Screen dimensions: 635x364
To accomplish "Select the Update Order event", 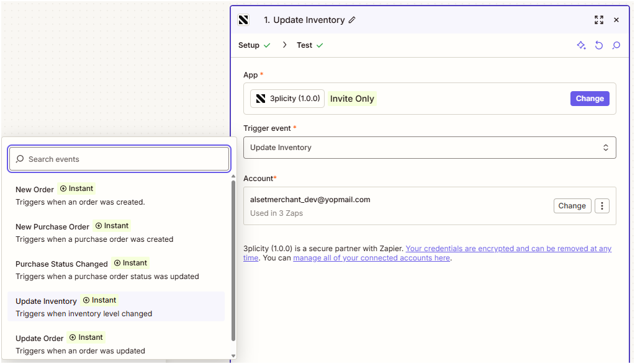I will pos(116,344).
